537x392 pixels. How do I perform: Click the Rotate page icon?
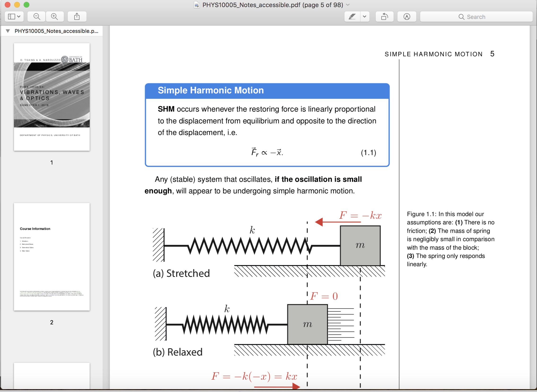click(x=384, y=17)
